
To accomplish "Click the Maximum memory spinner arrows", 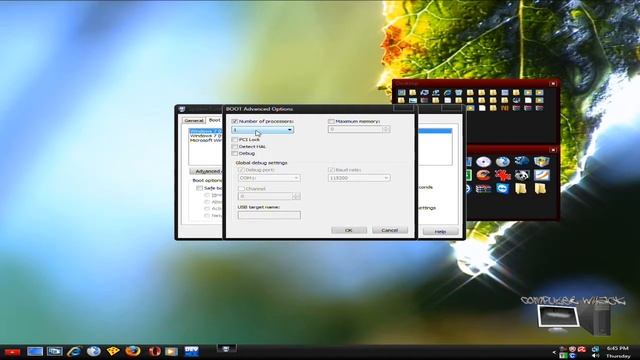I will click(x=386, y=129).
